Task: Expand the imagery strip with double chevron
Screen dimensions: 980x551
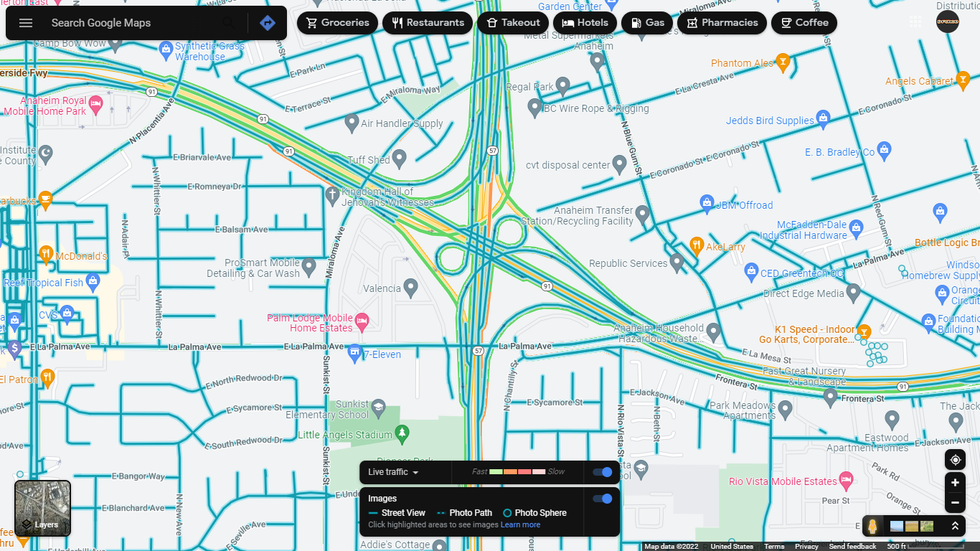Action: (955, 527)
